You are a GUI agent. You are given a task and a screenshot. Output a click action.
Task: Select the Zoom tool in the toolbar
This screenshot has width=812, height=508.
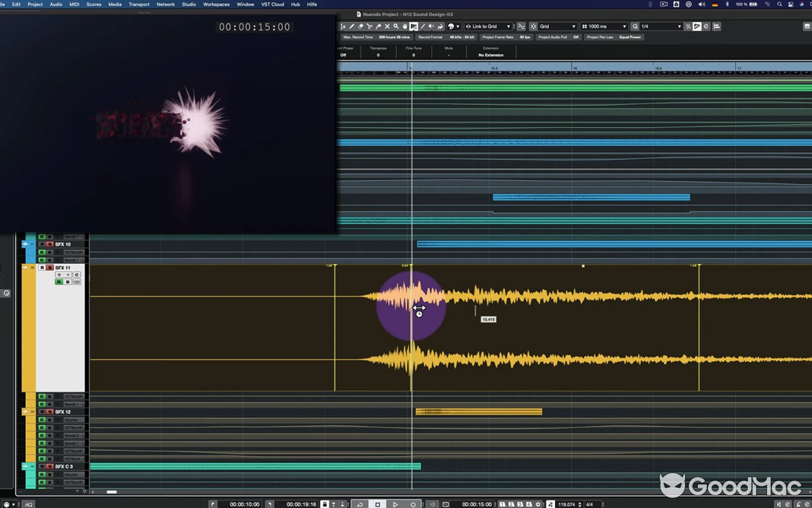[x=396, y=26]
